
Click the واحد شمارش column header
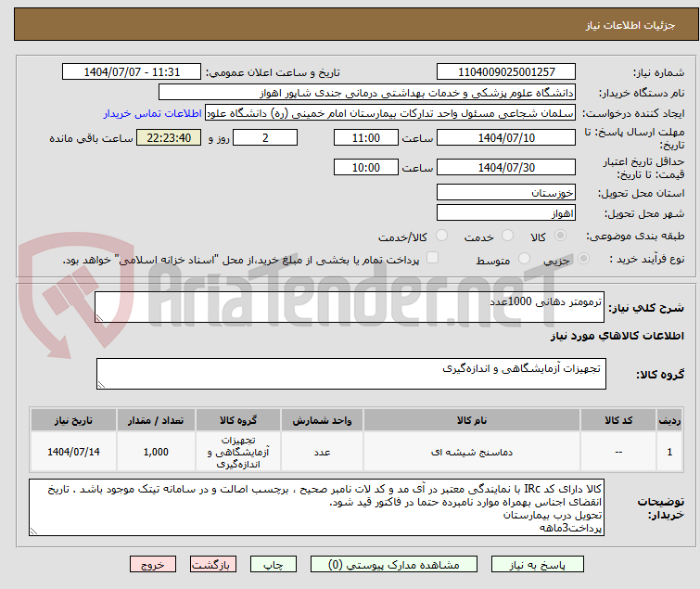tap(322, 420)
